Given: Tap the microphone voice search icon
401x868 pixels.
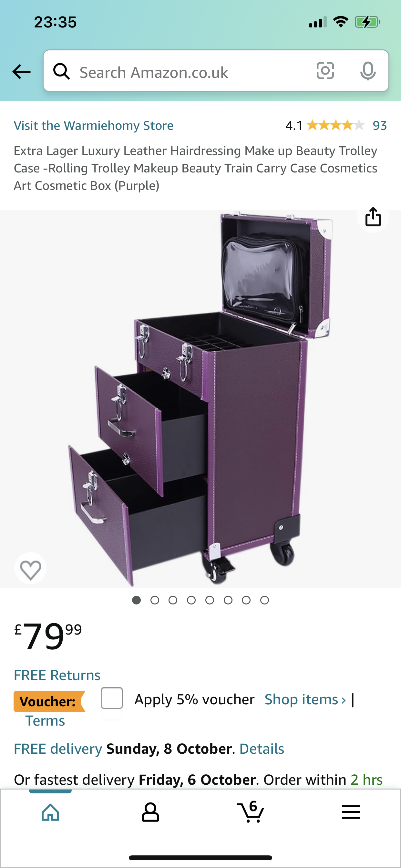Looking at the screenshot, I should tap(368, 71).
